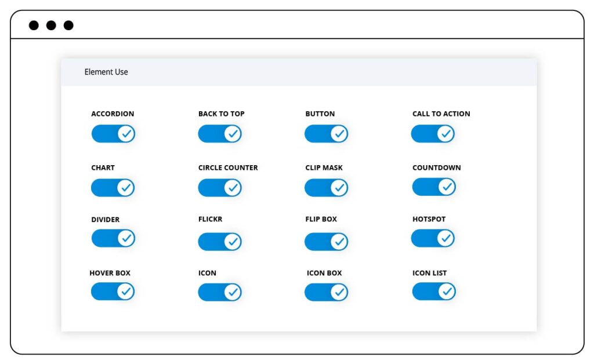Viewport: 594px width, 364px height.
Task: Click the CIRCLE COUNTER label
Action: (228, 168)
